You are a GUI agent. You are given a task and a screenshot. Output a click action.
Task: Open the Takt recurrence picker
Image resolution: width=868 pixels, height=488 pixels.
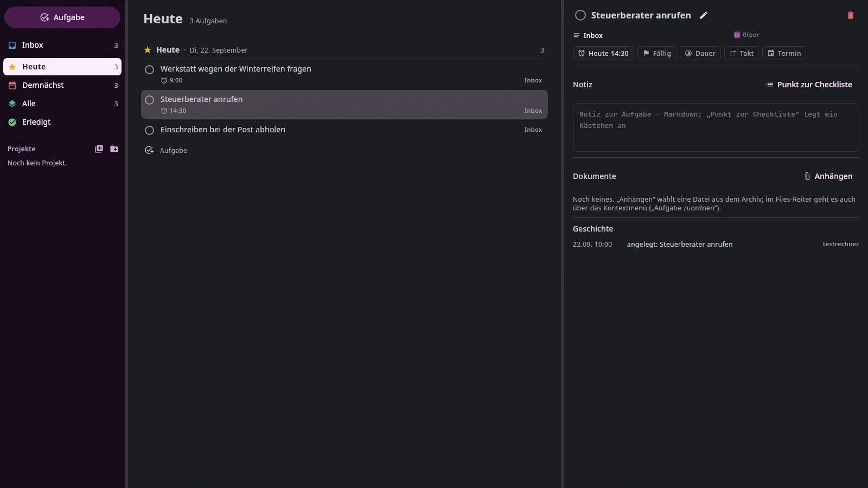742,53
